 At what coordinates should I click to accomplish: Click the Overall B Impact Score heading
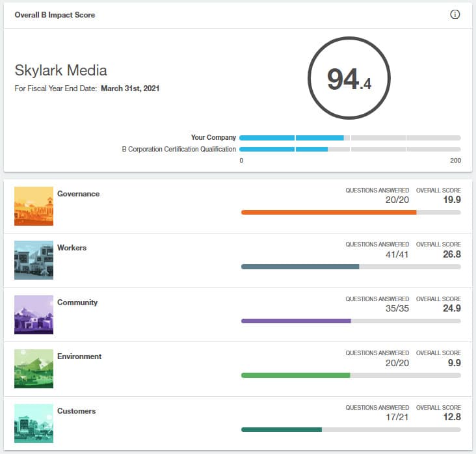(x=55, y=14)
